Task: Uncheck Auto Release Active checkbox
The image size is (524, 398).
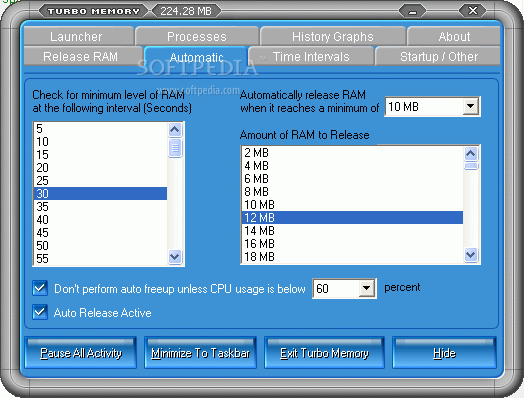Action: pos(40,312)
